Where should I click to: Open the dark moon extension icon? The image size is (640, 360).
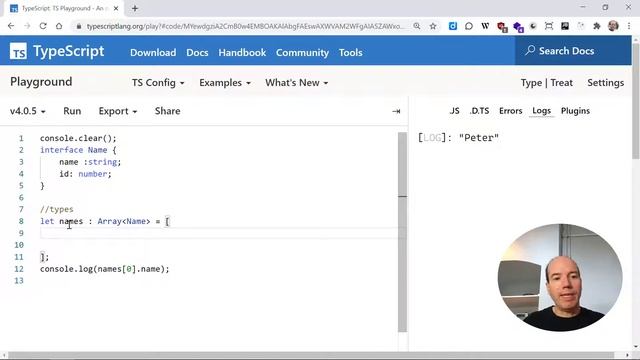[x=533, y=26]
